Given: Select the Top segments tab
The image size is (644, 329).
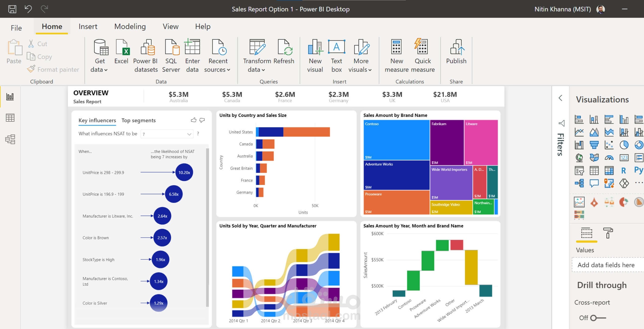Looking at the screenshot, I should click(139, 120).
